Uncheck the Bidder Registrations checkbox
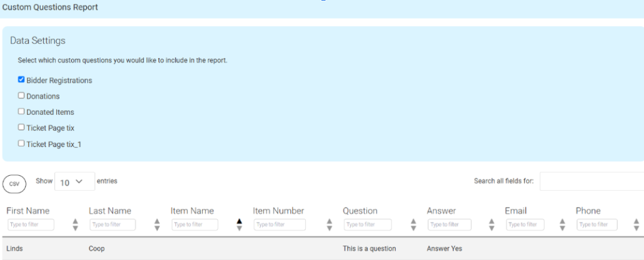Image resolution: width=644 pixels, height=260 pixels. (22, 79)
